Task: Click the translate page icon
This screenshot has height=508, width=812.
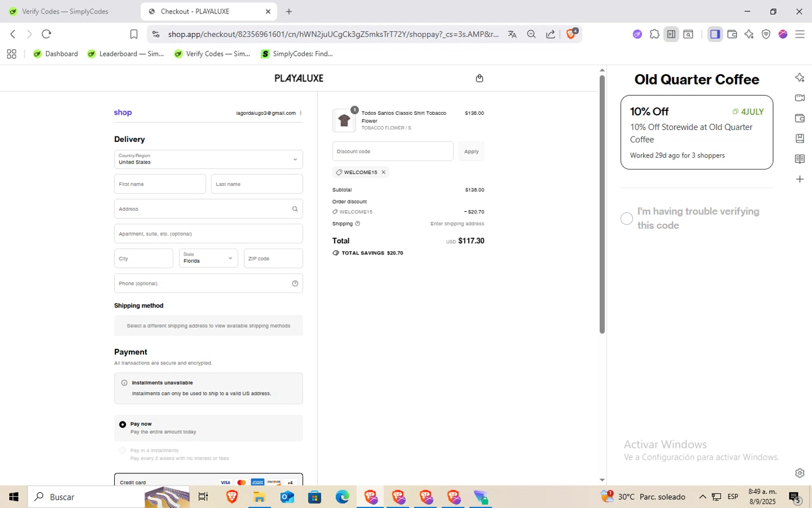Action: tap(512, 34)
